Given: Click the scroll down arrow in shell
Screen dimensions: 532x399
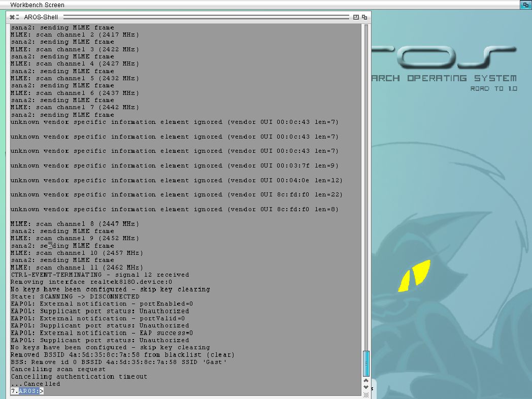Looking at the screenshot, I should click(x=366, y=387).
